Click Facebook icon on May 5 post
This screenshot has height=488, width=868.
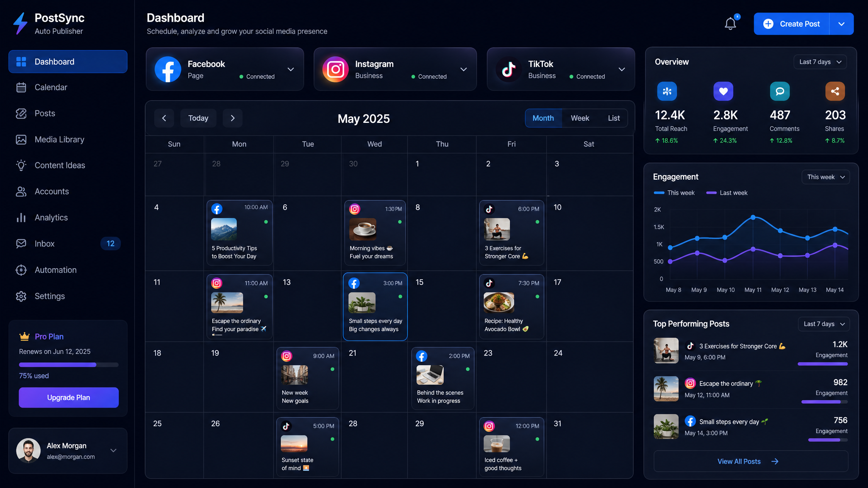pyautogui.click(x=217, y=209)
